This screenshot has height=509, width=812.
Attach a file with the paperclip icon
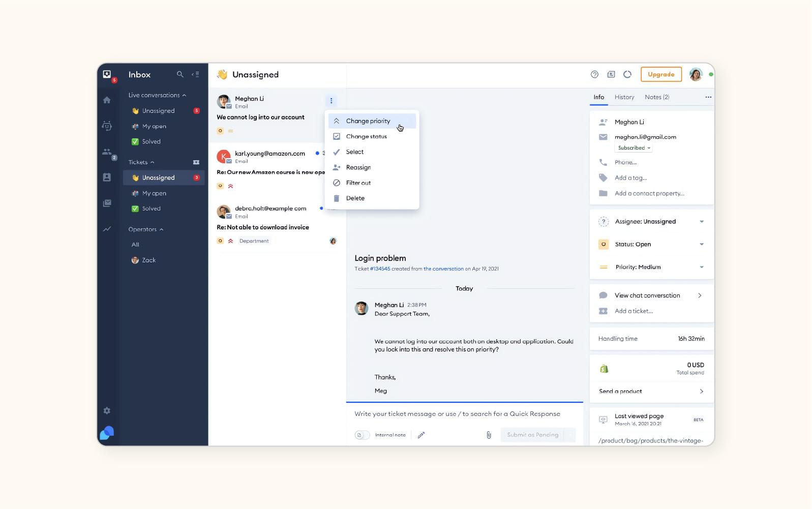pyautogui.click(x=489, y=435)
